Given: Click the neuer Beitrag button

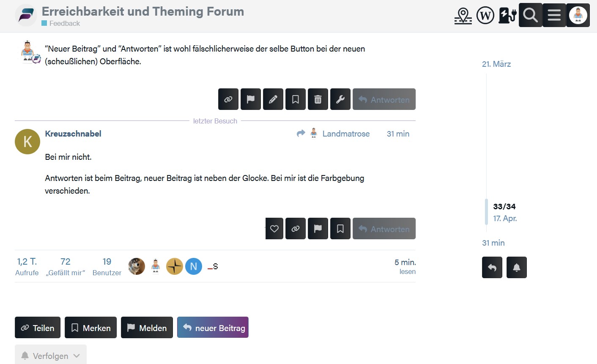Looking at the screenshot, I should click(213, 328).
